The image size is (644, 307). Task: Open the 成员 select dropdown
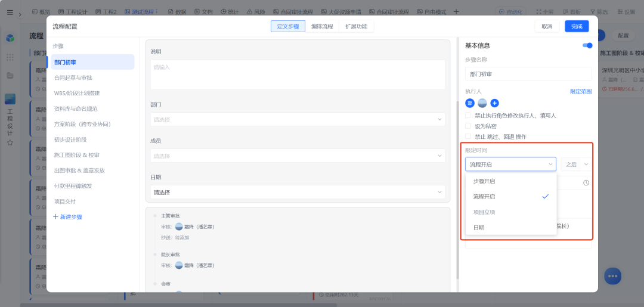click(298, 156)
